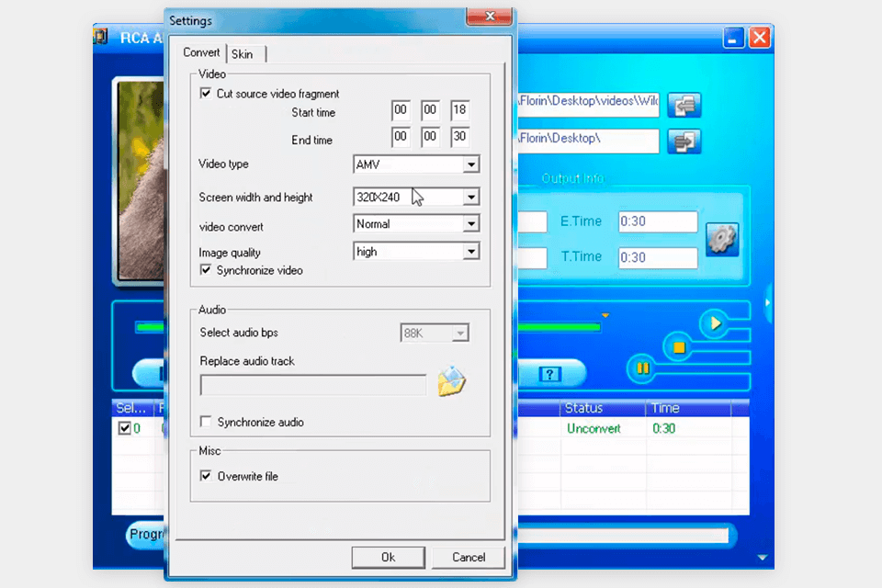Click the output folder browse icon
Screen dimensions: 882x588
[x=684, y=141]
